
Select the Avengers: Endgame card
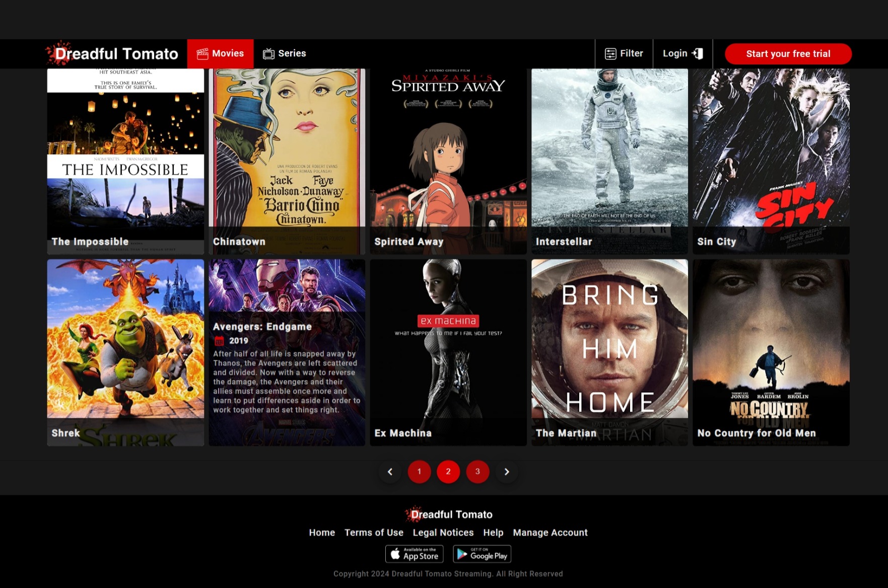[x=287, y=352]
